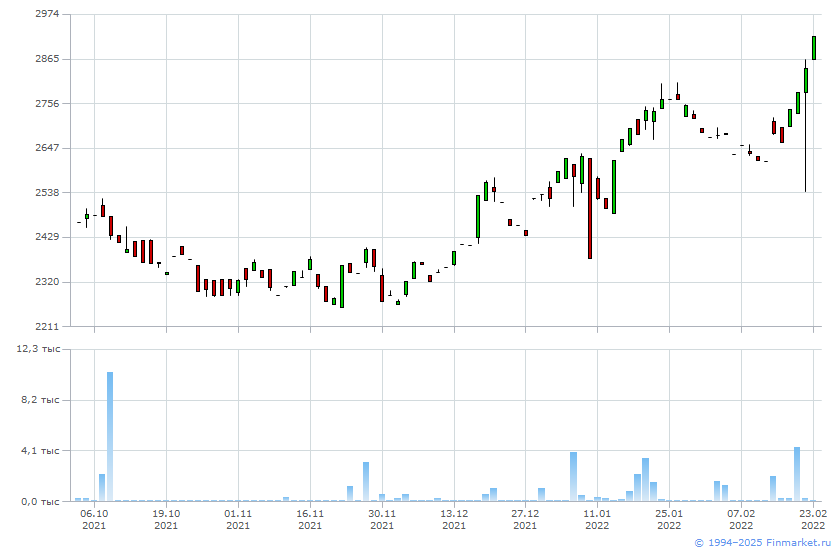Select the 12,3 тыс volume axis label
The image size is (840, 550).
(x=39, y=349)
